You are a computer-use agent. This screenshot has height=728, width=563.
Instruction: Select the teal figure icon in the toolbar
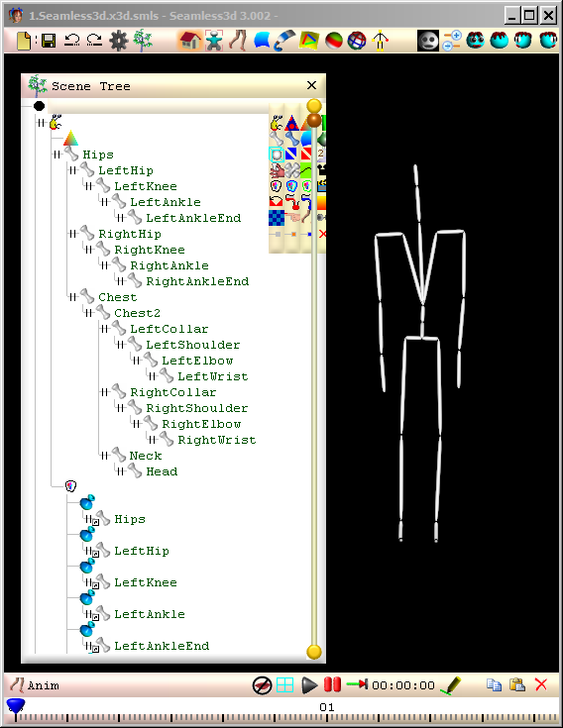tap(214, 41)
